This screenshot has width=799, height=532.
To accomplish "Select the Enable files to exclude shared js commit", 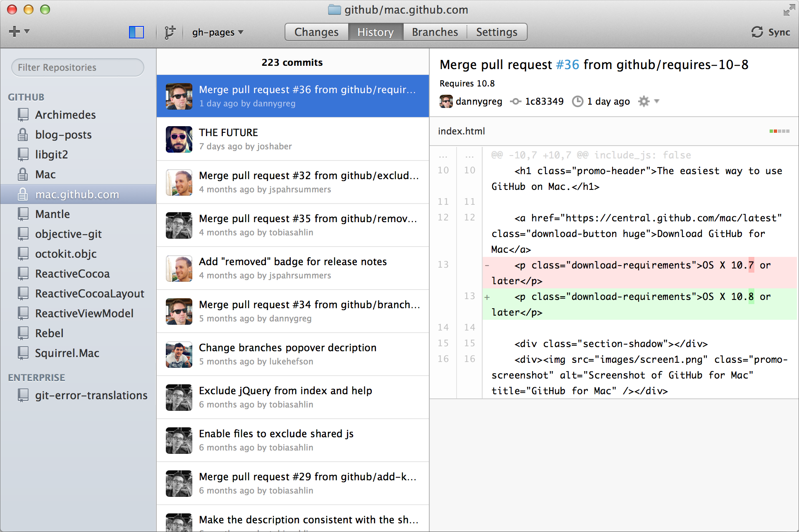I will point(293,440).
